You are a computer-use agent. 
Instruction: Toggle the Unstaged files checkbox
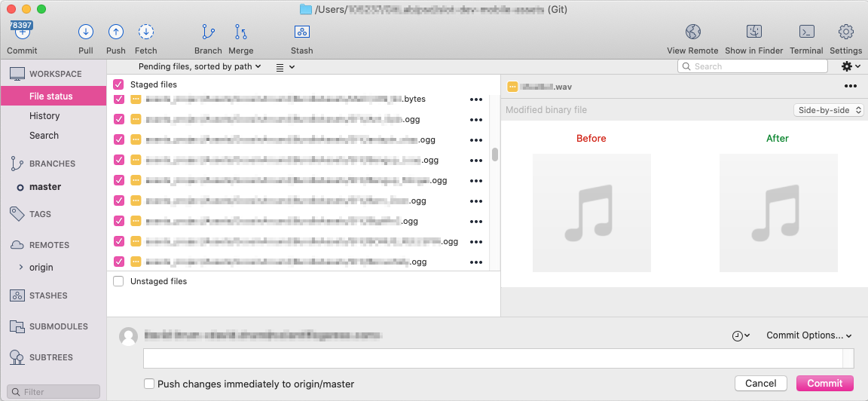click(118, 281)
